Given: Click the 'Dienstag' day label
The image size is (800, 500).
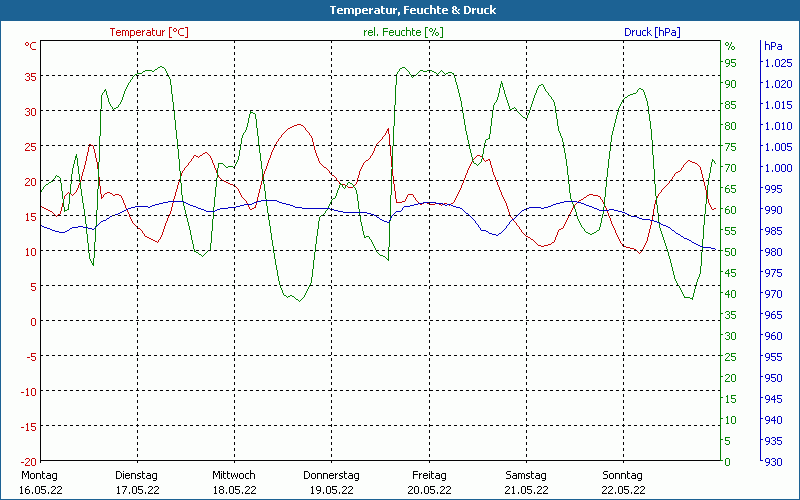Looking at the screenshot, I should point(136,475).
